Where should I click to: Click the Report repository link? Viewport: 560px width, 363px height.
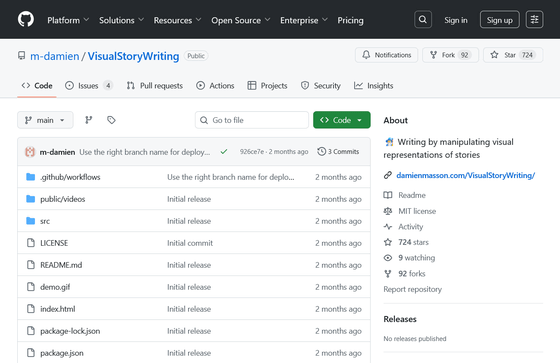point(412,289)
